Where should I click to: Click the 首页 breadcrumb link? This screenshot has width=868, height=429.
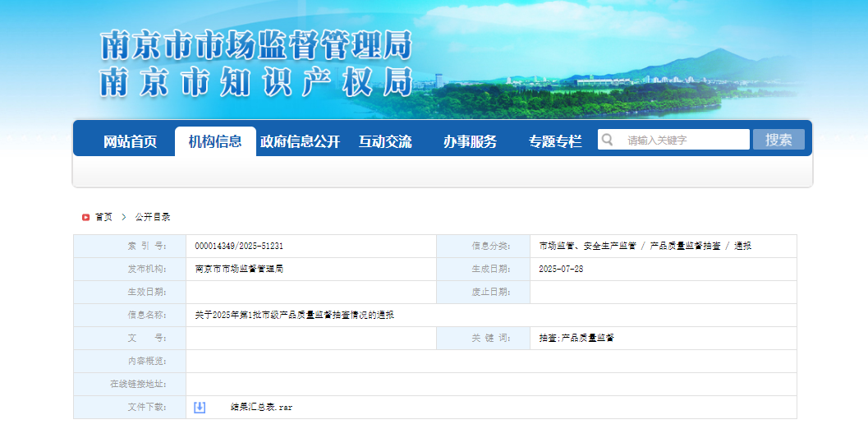(x=103, y=217)
